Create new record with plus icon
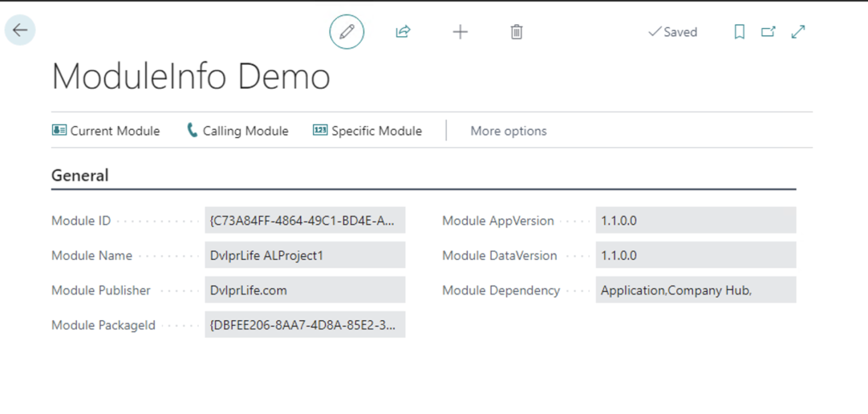The height and width of the screenshot is (414, 868). [x=460, y=32]
